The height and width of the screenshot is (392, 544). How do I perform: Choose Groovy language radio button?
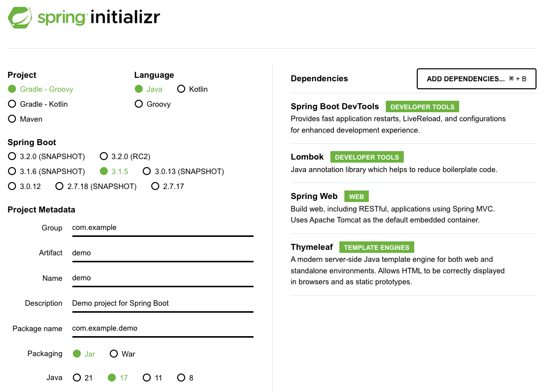click(152, 104)
